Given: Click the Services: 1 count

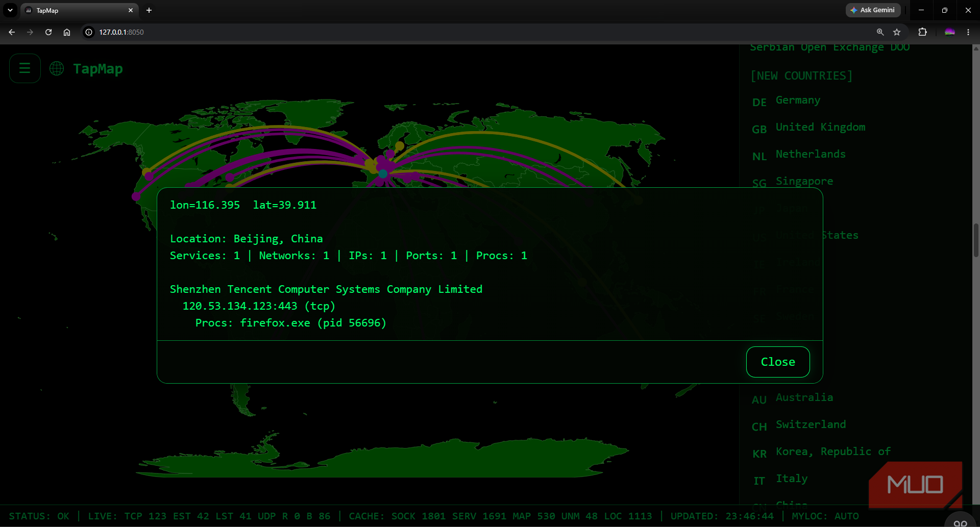Looking at the screenshot, I should (205, 256).
